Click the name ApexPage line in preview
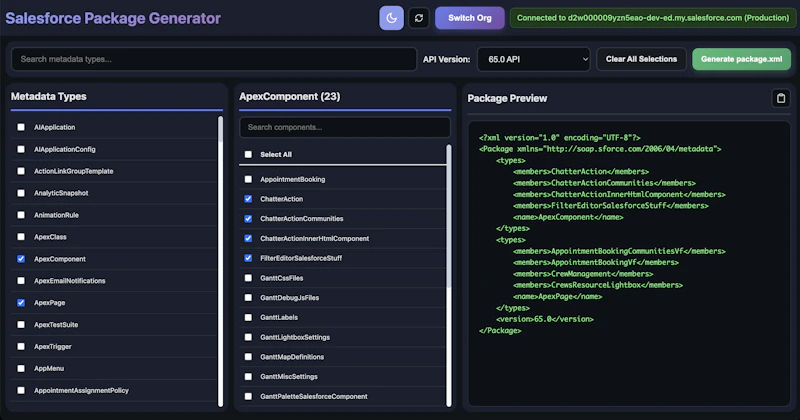This screenshot has width=800, height=420. (557, 297)
